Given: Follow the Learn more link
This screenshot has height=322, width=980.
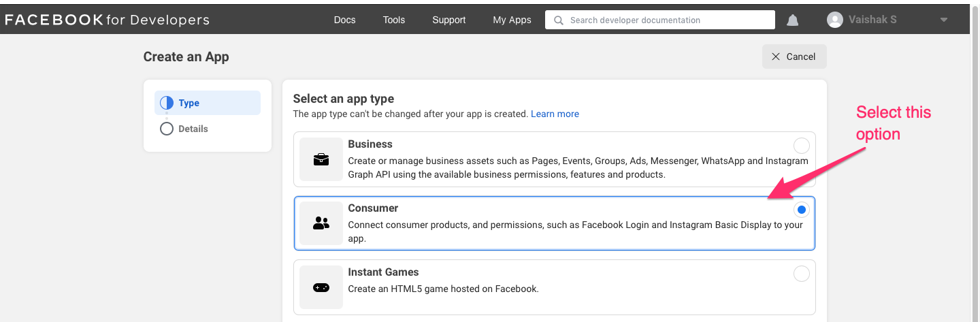Looking at the screenshot, I should (x=555, y=114).
